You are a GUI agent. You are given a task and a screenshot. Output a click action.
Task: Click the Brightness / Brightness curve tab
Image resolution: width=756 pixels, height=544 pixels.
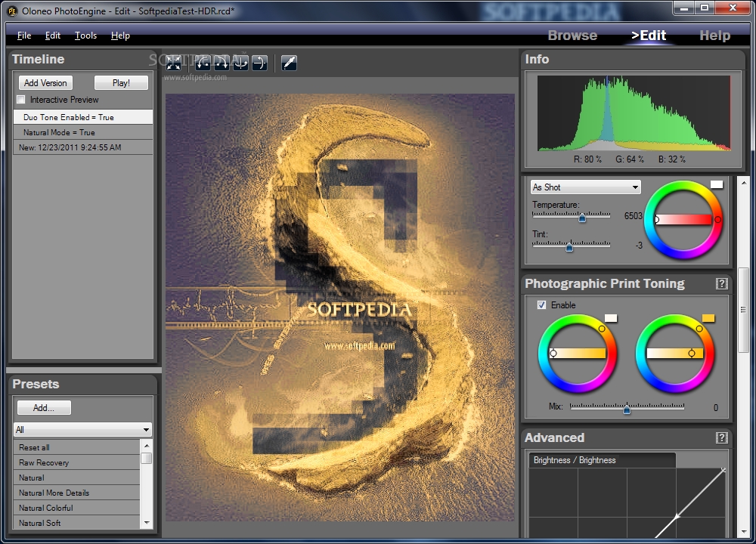pyautogui.click(x=602, y=460)
